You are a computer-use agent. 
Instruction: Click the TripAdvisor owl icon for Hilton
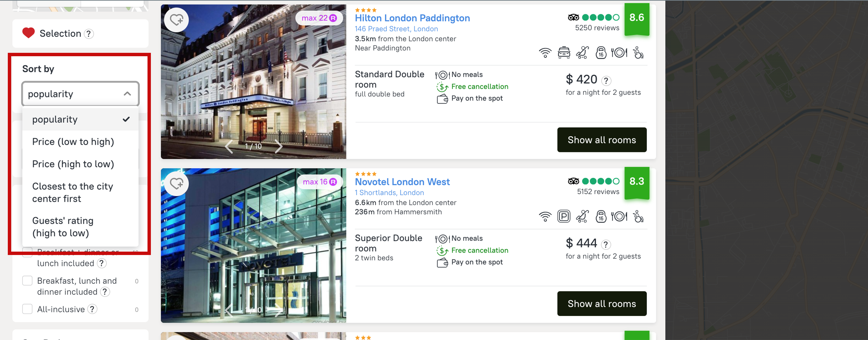tap(573, 17)
